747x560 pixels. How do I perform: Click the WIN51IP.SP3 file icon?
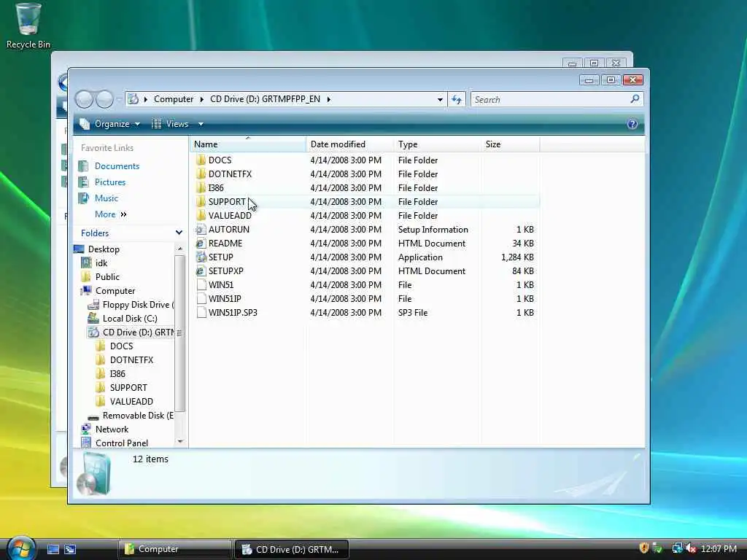point(201,312)
